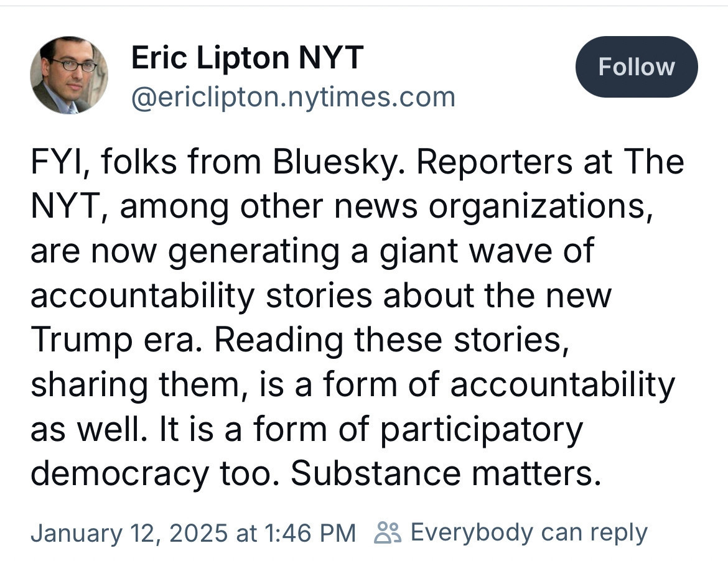Click the @ericlipton.nytimes.com handle
The height and width of the screenshot is (561, 728).
[293, 97]
